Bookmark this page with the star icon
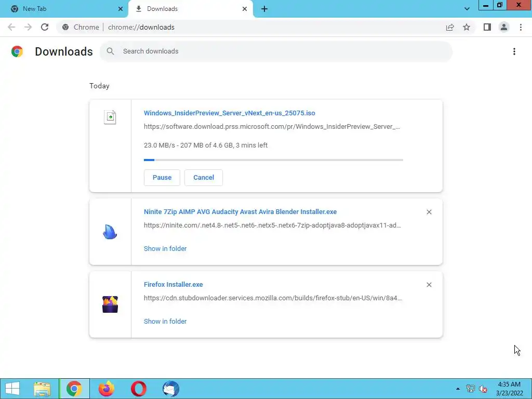532x399 pixels. [x=467, y=27]
